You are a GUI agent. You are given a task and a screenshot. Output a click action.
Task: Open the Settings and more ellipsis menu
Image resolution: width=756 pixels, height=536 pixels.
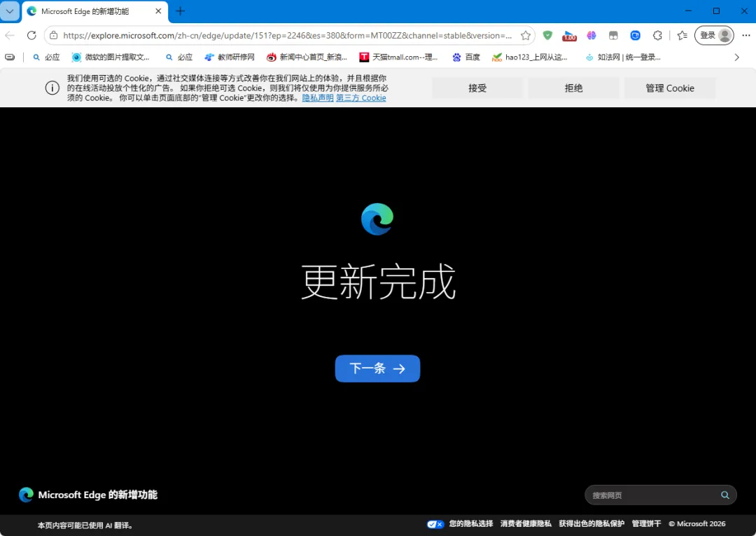point(746,35)
